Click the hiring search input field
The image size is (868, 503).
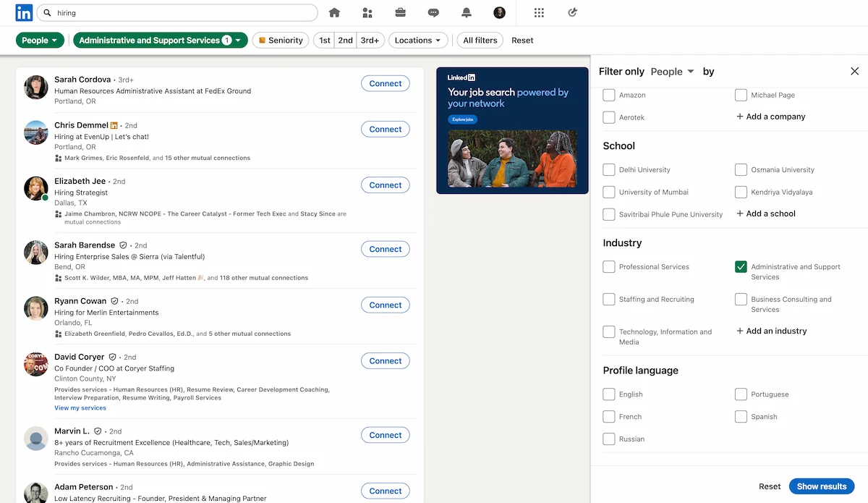pyautogui.click(x=177, y=12)
